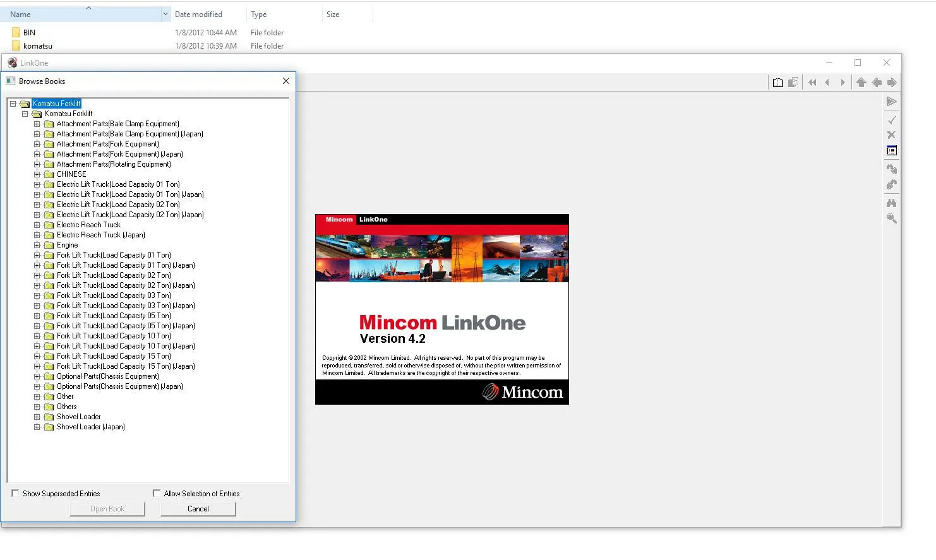
Task: Click the up arrow navigation icon
Action: [x=861, y=83]
